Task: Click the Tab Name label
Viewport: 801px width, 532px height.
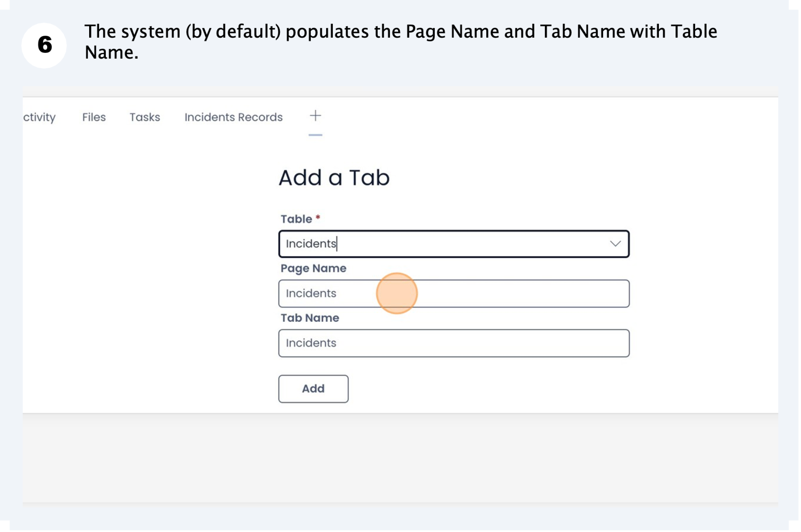Action: [310, 318]
